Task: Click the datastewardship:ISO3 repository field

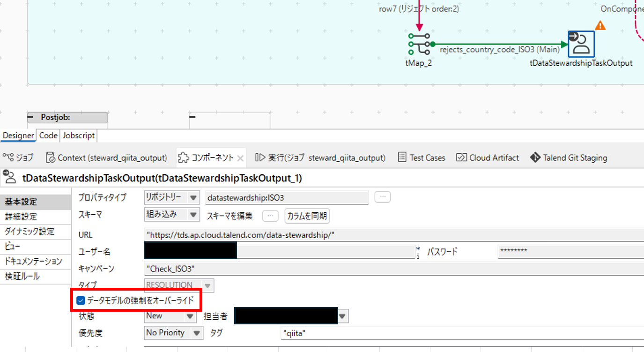Action: coord(287,198)
